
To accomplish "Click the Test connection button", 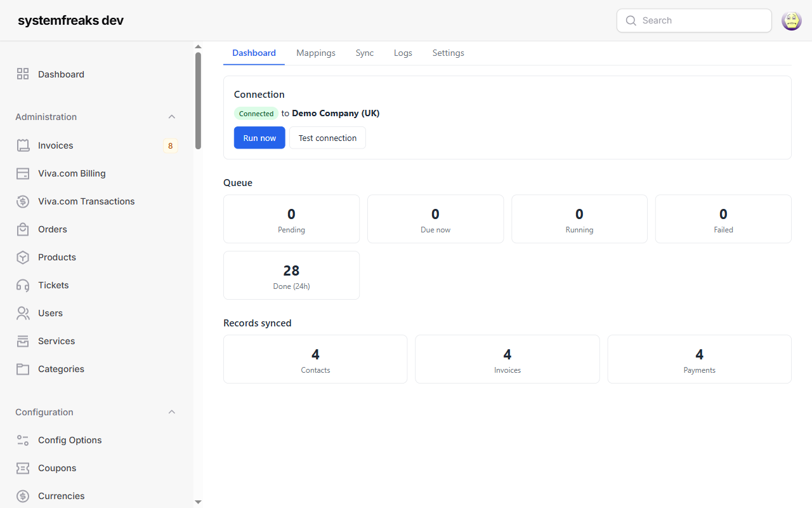I will [x=327, y=138].
